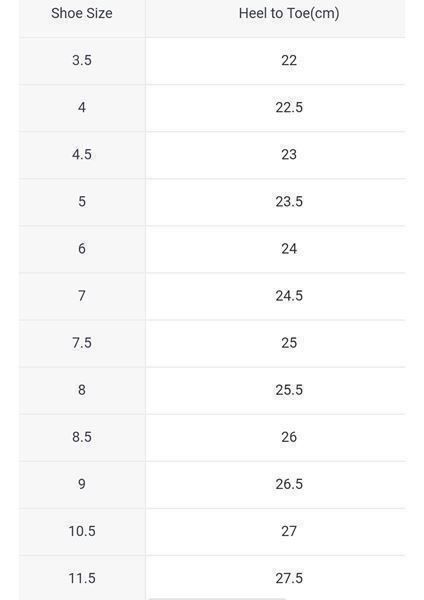Image resolution: width=424 pixels, height=600 pixels.
Task: Click the Heel to Toe(cm) column header
Action: pos(289,14)
